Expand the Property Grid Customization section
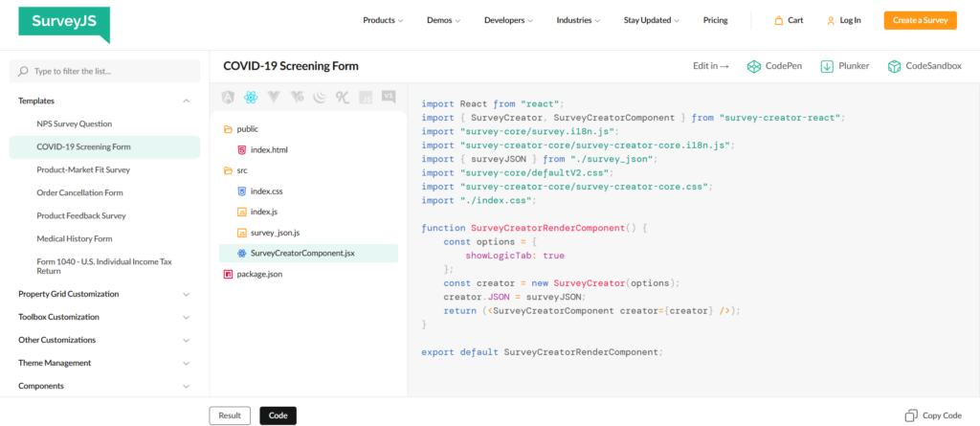The image size is (980, 426). coord(104,294)
